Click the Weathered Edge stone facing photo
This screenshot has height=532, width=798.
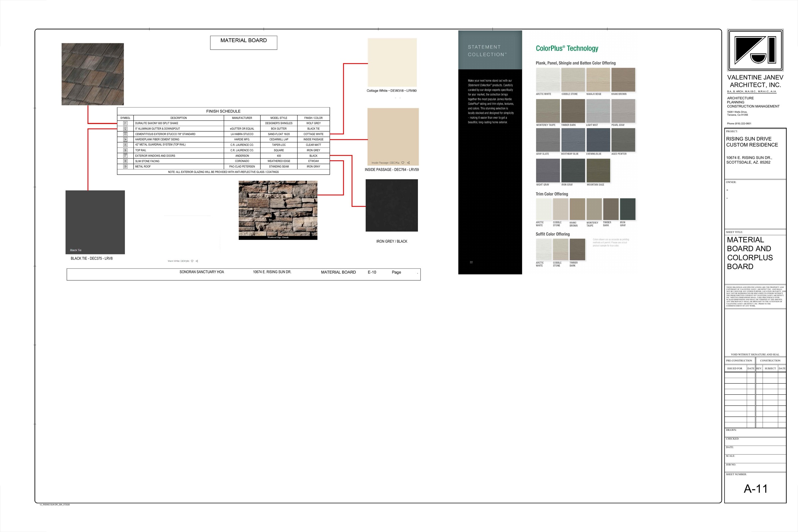pyautogui.click(x=278, y=210)
